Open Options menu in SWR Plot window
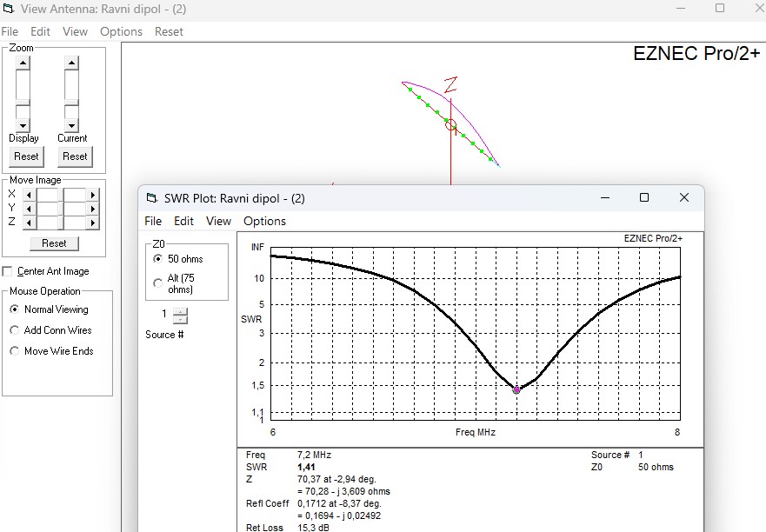The image size is (766, 532). point(264,222)
